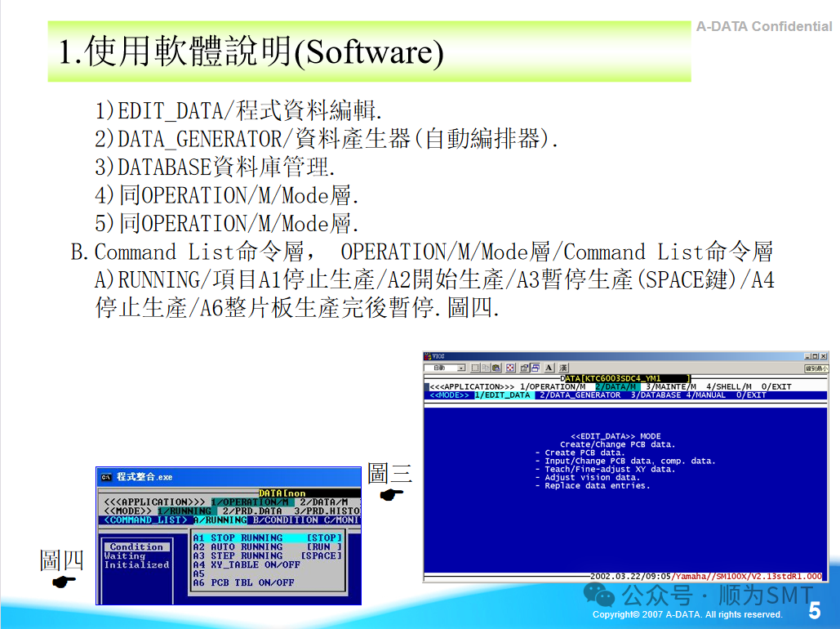Click '- Create PCB data.' line
The width and height of the screenshot is (840, 629).
coord(580,453)
